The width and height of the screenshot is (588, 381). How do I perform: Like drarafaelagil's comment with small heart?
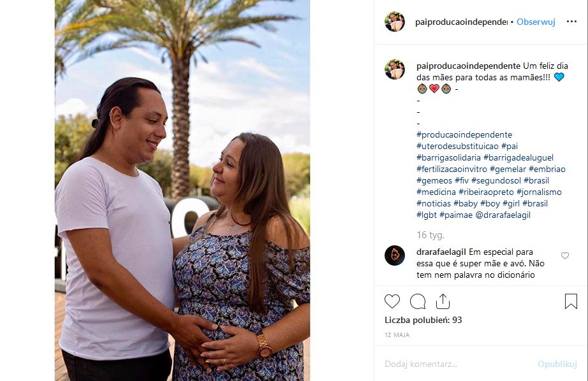tap(565, 255)
